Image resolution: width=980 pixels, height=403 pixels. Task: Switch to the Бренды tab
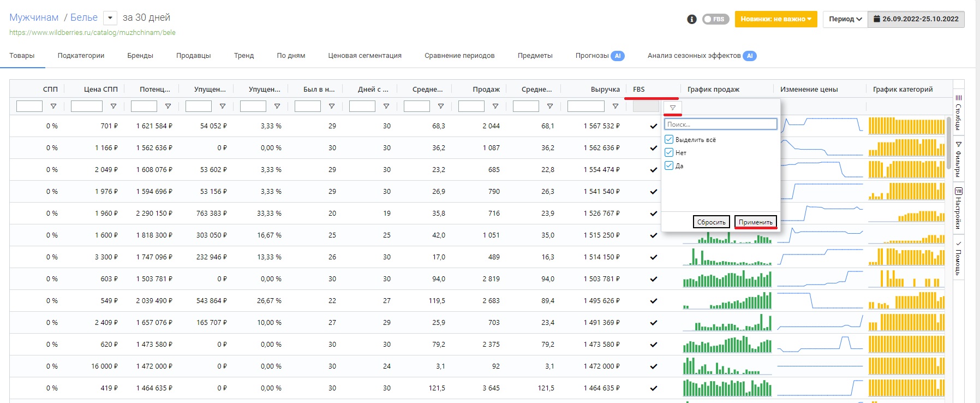click(x=140, y=56)
